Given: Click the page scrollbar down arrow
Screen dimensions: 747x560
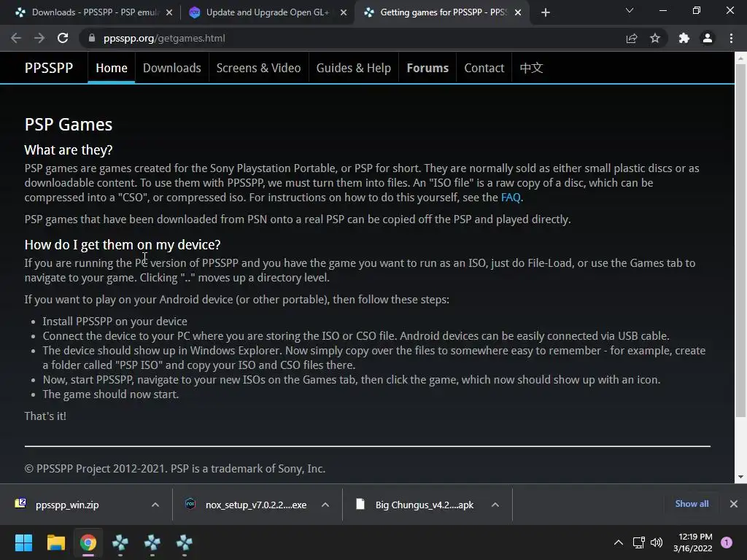Looking at the screenshot, I should click(x=740, y=477).
